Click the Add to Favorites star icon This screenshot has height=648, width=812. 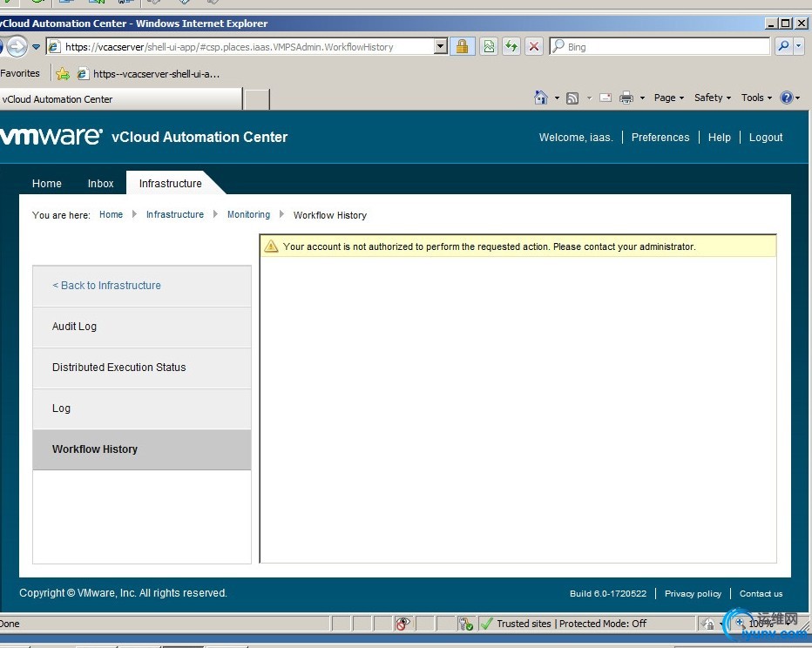63,74
